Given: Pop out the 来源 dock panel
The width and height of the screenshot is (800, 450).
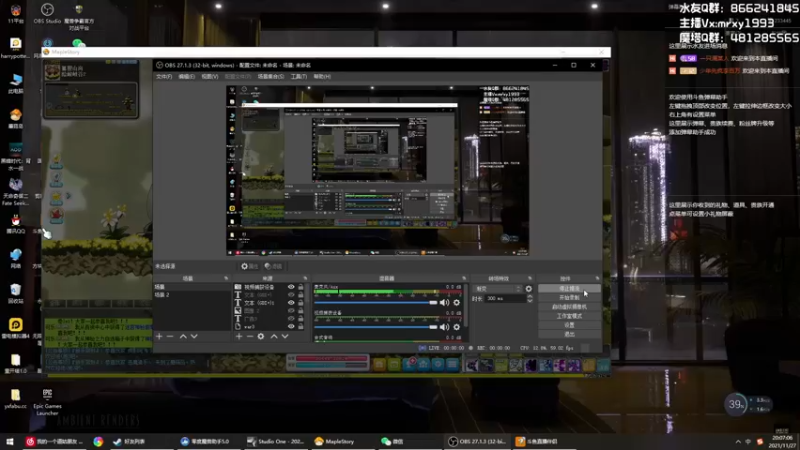Looking at the screenshot, I should point(305,279).
